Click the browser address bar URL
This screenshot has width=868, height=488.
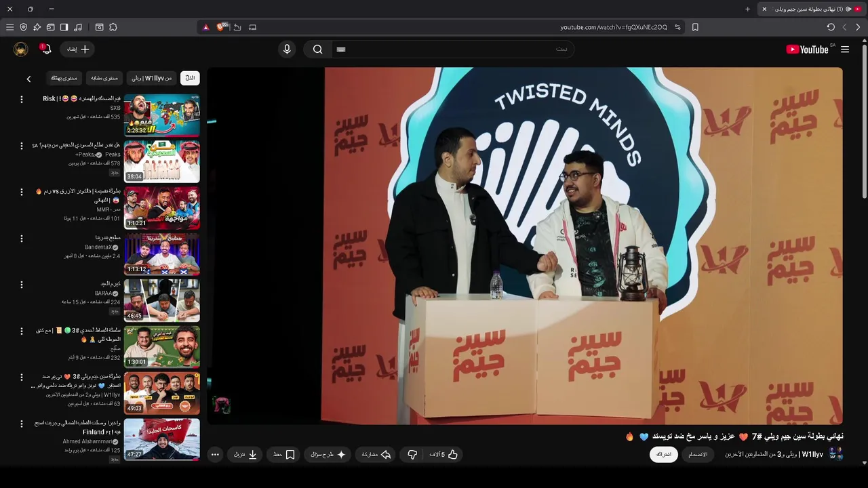[614, 27]
